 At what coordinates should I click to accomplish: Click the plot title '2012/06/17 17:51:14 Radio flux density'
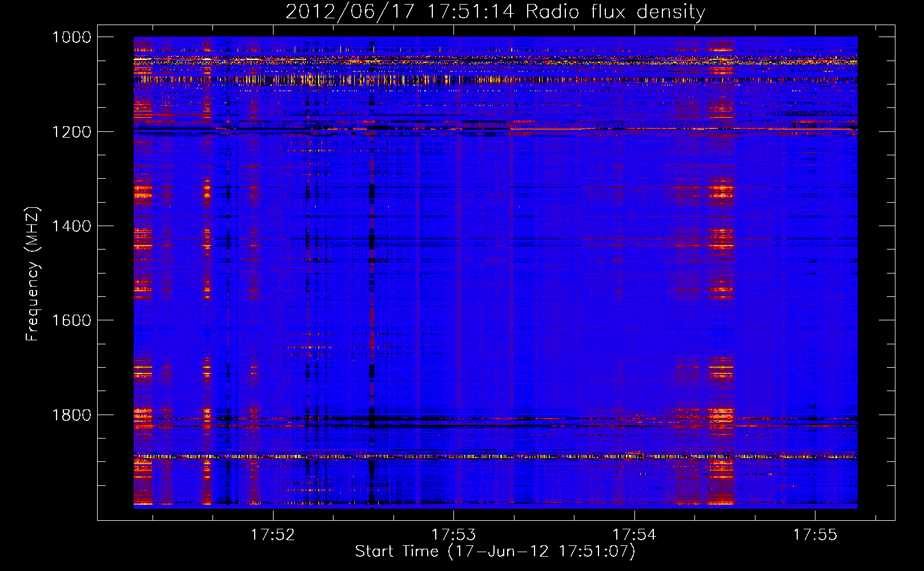[495, 12]
